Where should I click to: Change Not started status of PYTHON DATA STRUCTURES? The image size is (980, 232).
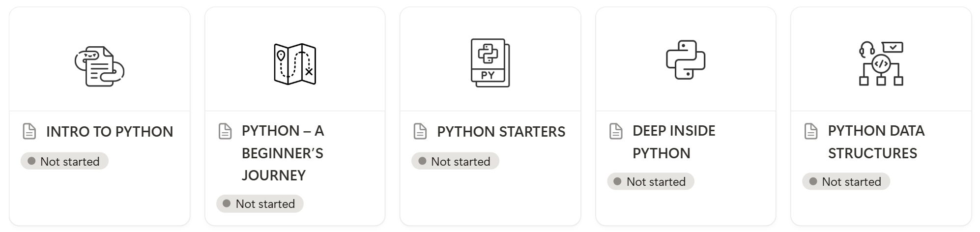[x=846, y=181]
